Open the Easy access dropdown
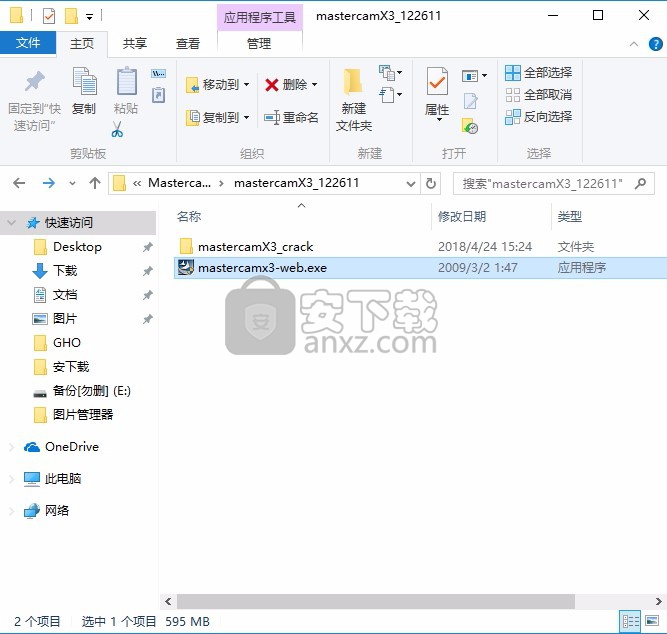This screenshot has width=667, height=634. pyautogui.click(x=391, y=95)
